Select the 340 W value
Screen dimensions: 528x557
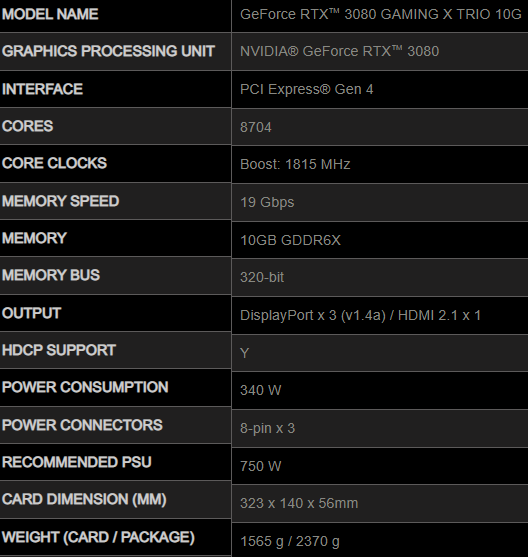pos(260,390)
